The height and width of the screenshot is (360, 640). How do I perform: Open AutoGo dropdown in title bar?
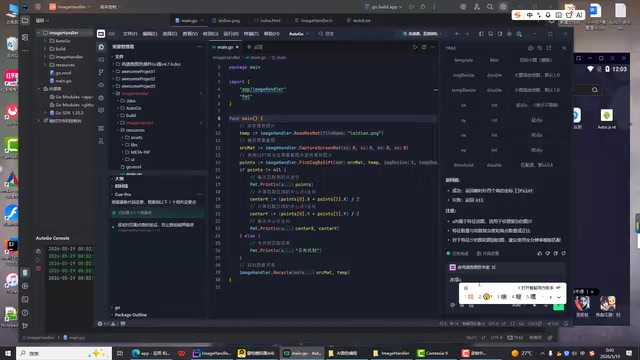click(299, 34)
